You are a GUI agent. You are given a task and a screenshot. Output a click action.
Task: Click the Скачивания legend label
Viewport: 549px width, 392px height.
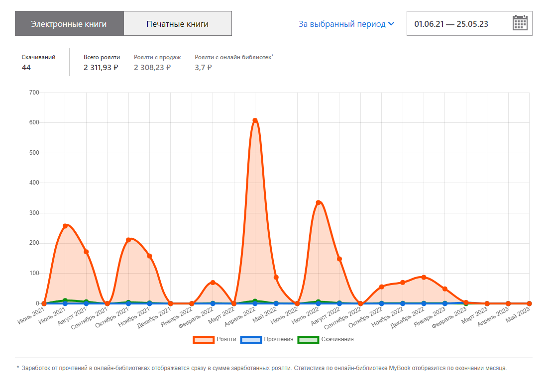(x=337, y=339)
